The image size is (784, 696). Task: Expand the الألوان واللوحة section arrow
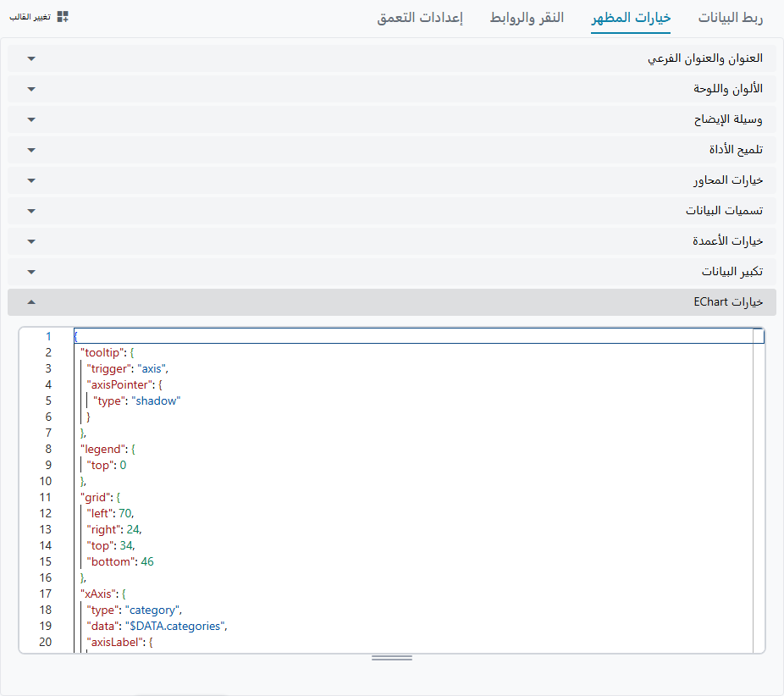point(31,90)
